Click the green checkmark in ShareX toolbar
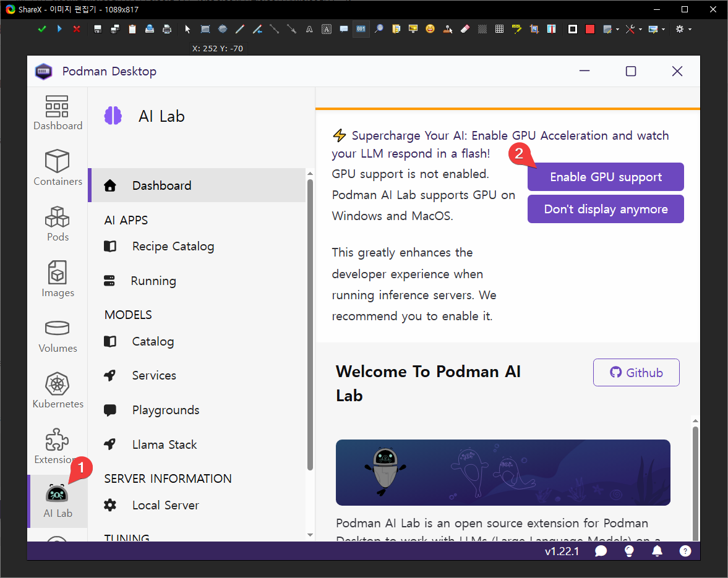Viewport: 728px width, 578px height. click(41, 29)
